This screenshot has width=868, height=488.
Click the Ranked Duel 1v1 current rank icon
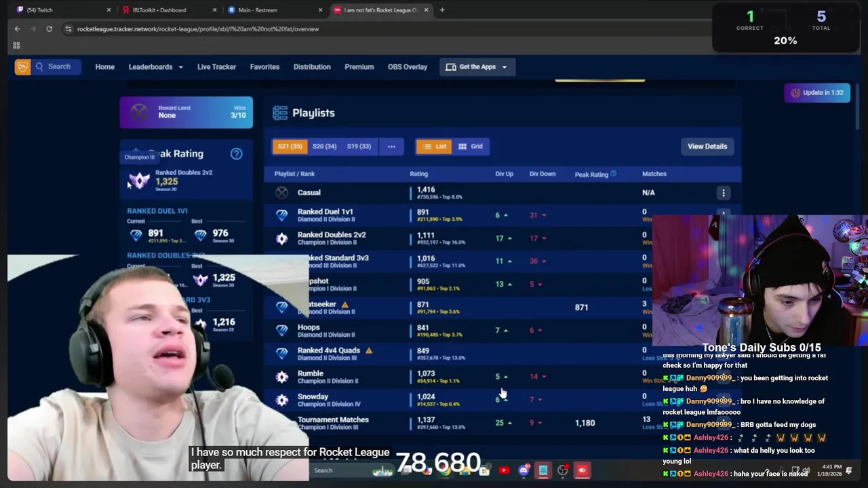pyautogui.click(x=136, y=235)
